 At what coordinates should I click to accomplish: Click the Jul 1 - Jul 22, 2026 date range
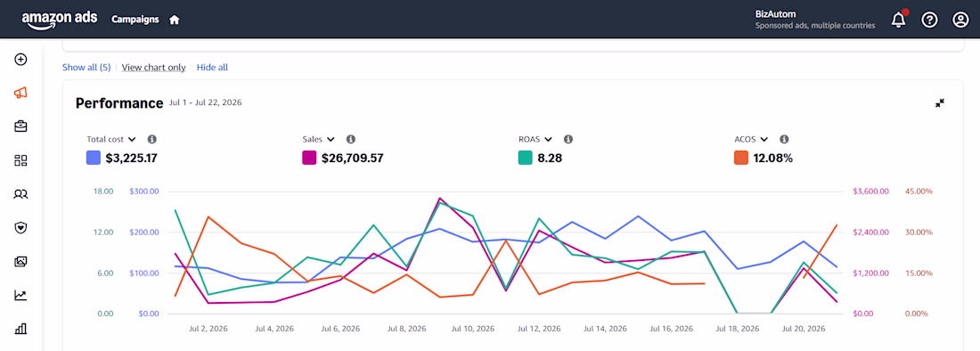pos(205,102)
